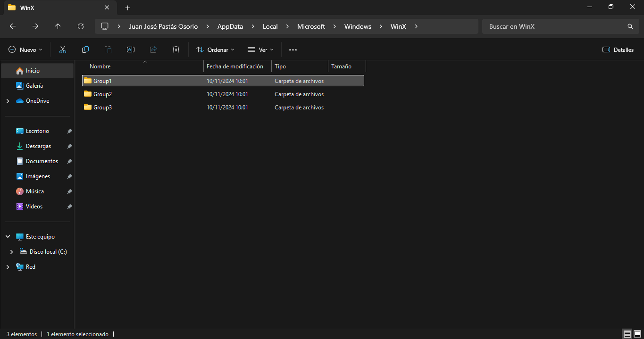644x339 pixels.
Task: Open the Nuevo dropdown menu
Action: point(25,50)
